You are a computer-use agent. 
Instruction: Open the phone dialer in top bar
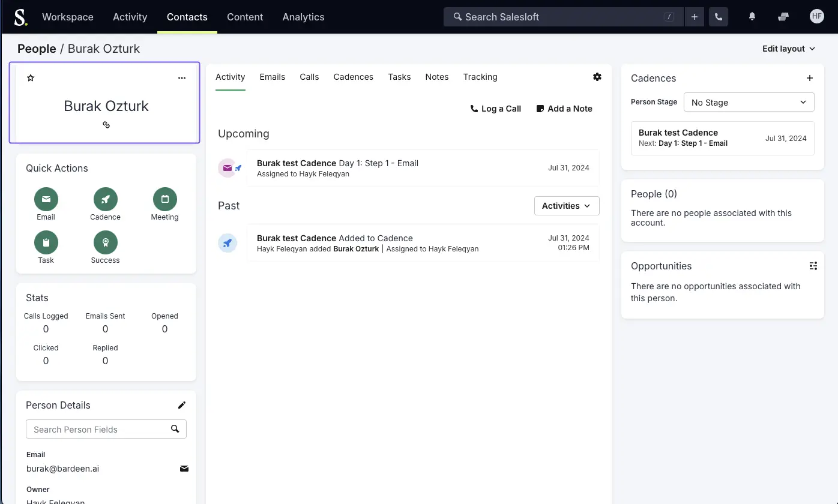tap(719, 17)
